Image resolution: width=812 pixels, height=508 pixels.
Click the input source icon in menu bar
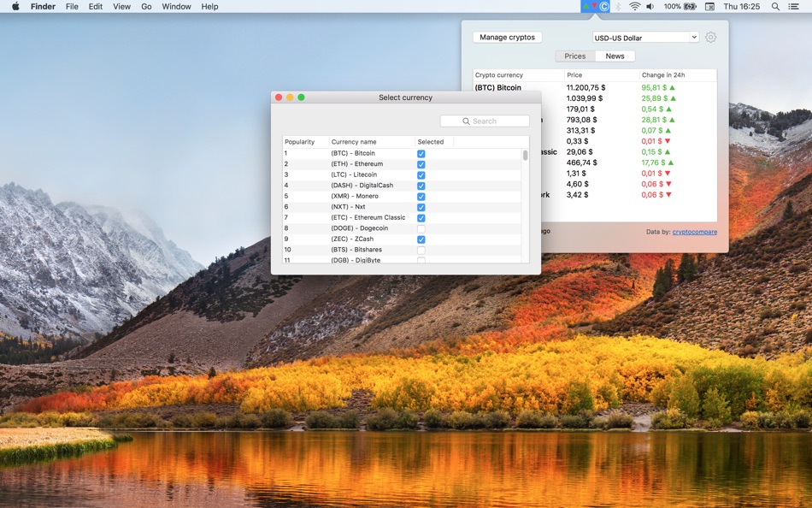(709, 6)
